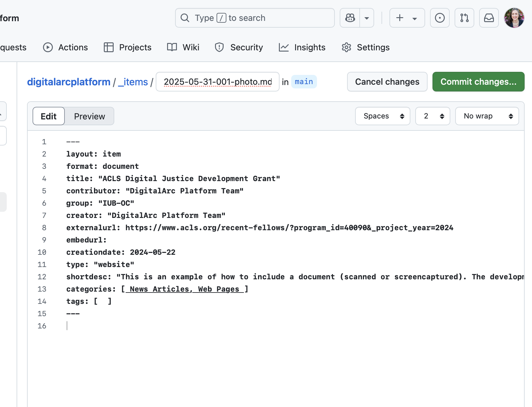The width and height of the screenshot is (532, 407).
Task: Open the repository Settings tab
Action: point(366,47)
